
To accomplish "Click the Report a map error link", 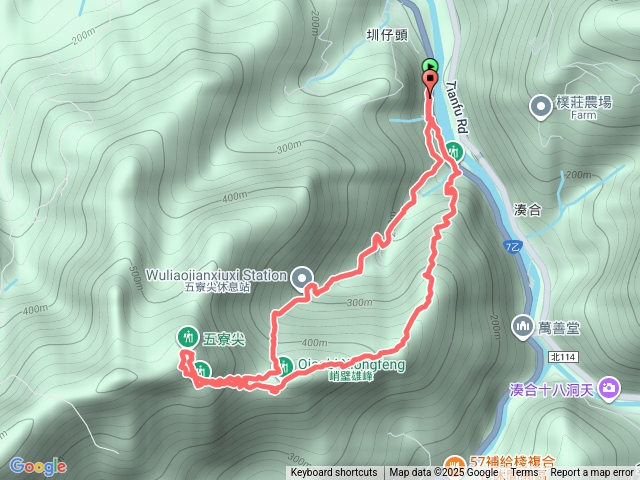I will pos(592,473).
